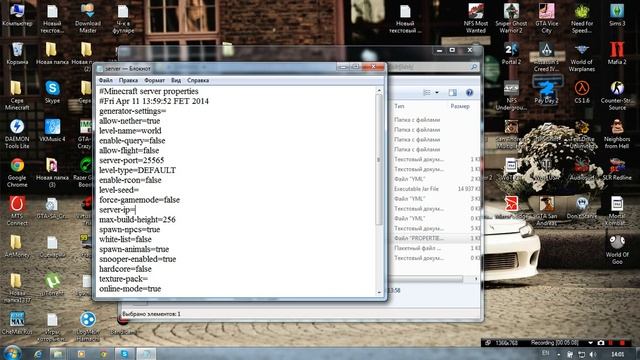Screen dimensions: 640x360
Task: Select the Mafia 2 desktop icon
Action: (617, 53)
